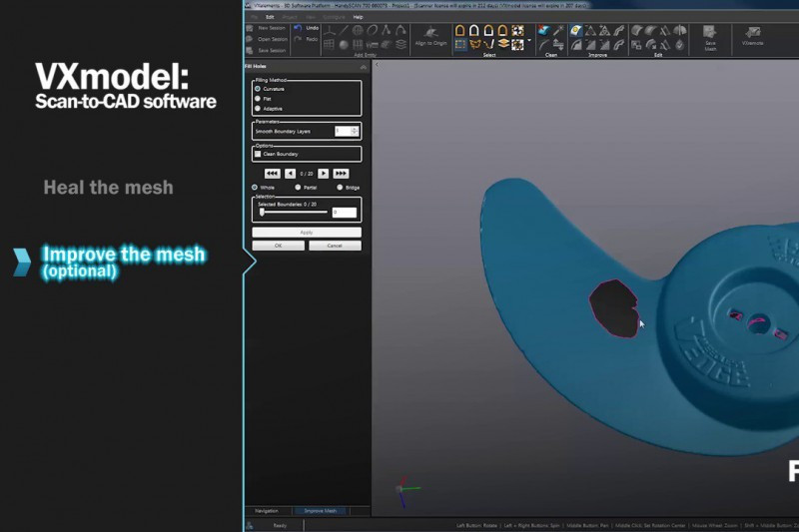Click the droplet check icon in Edit group
This screenshot has width=799, height=532.
(680, 45)
